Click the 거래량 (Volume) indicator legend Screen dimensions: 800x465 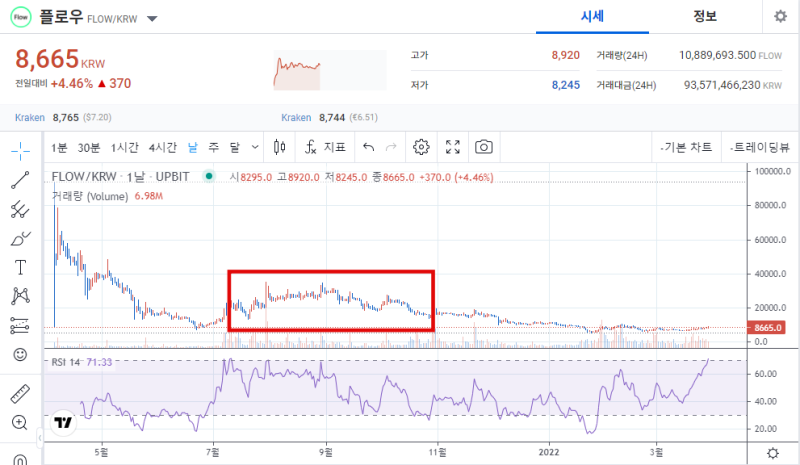coord(107,196)
